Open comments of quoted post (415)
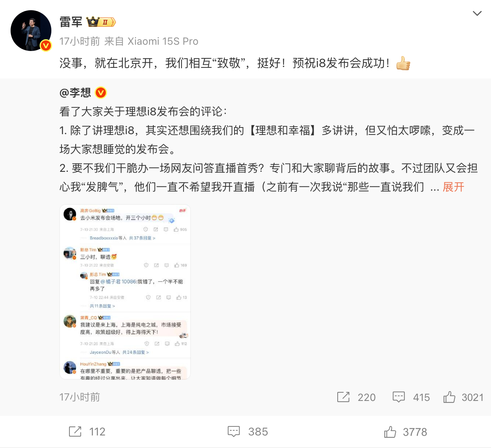491x448 pixels. [411, 397]
